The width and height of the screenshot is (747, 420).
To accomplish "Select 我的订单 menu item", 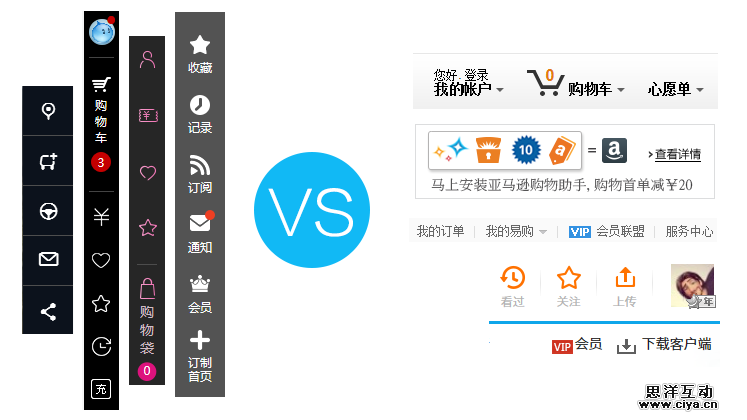I will [440, 231].
